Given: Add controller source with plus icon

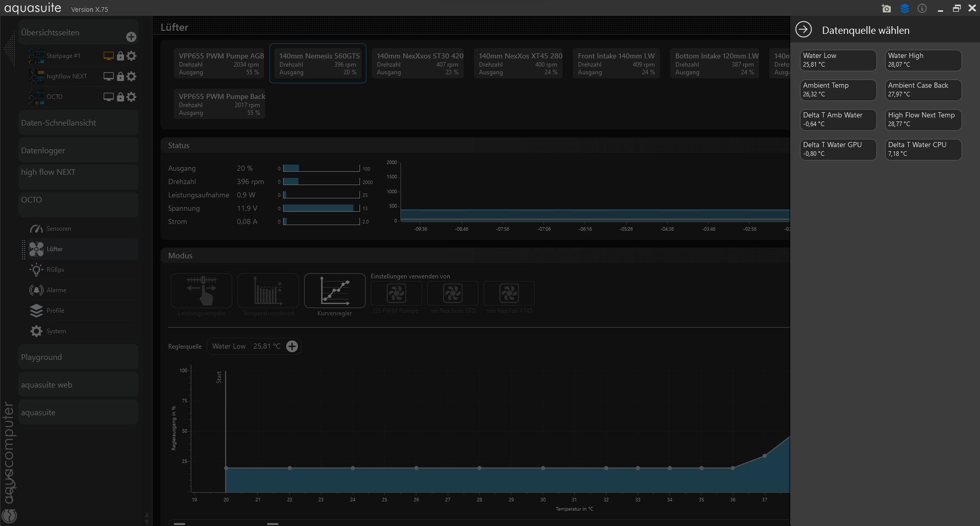Looking at the screenshot, I should click(292, 347).
